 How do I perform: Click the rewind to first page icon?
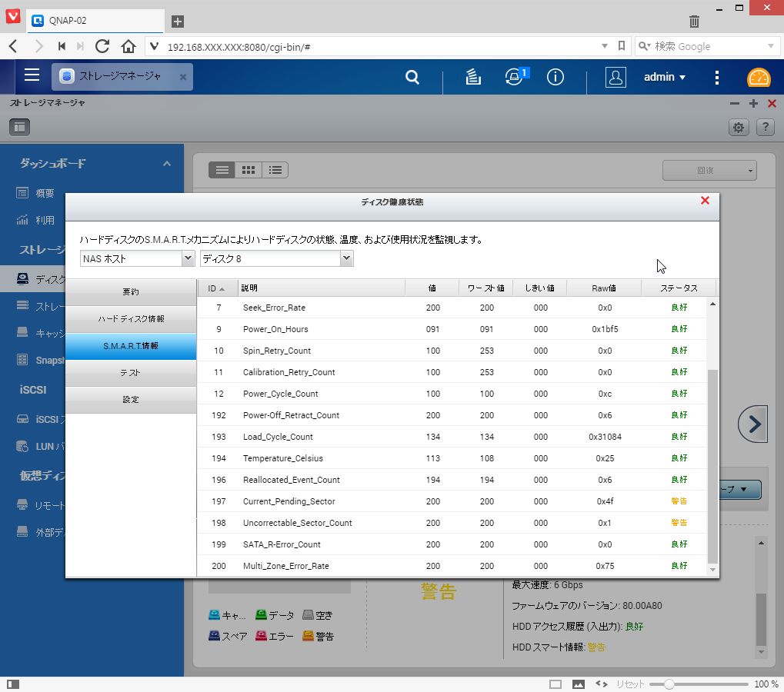[x=62, y=46]
